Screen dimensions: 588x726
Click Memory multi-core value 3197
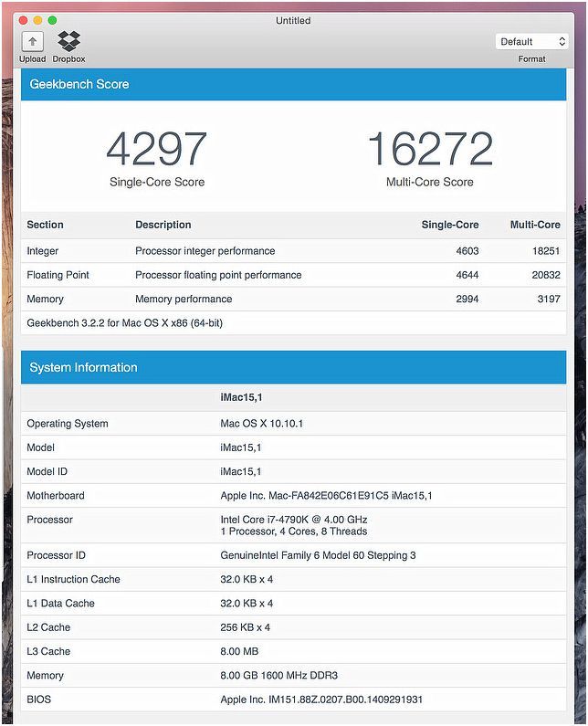pos(549,300)
